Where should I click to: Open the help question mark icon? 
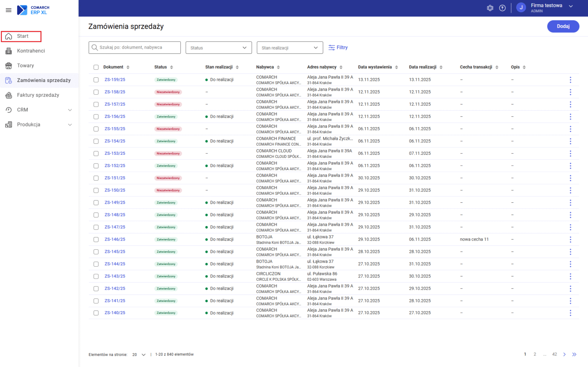point(502,8)
